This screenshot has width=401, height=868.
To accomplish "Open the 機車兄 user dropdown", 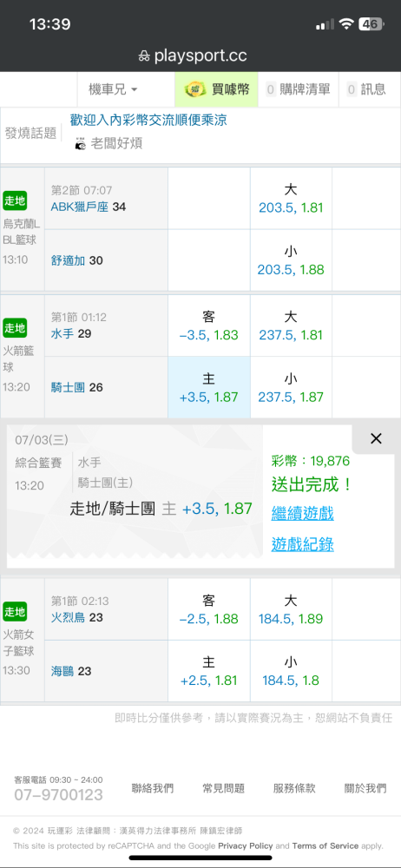I will [x=114, y=89].
